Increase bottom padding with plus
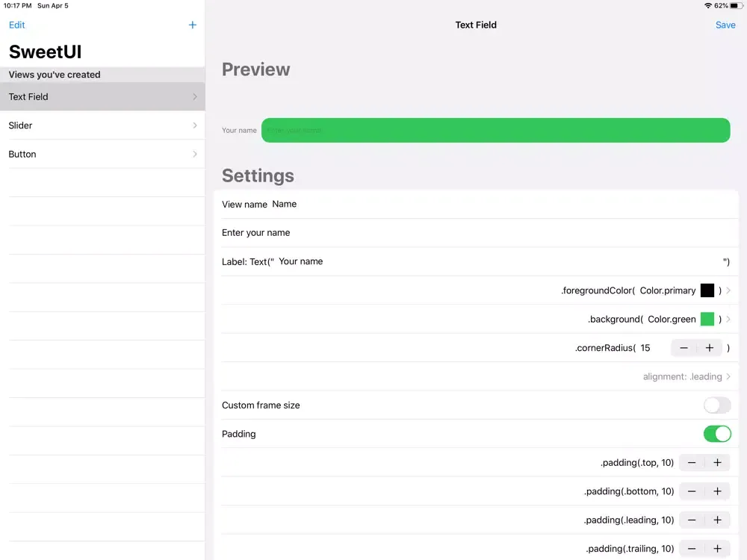The image size is (747, 560). pos(717,491)
